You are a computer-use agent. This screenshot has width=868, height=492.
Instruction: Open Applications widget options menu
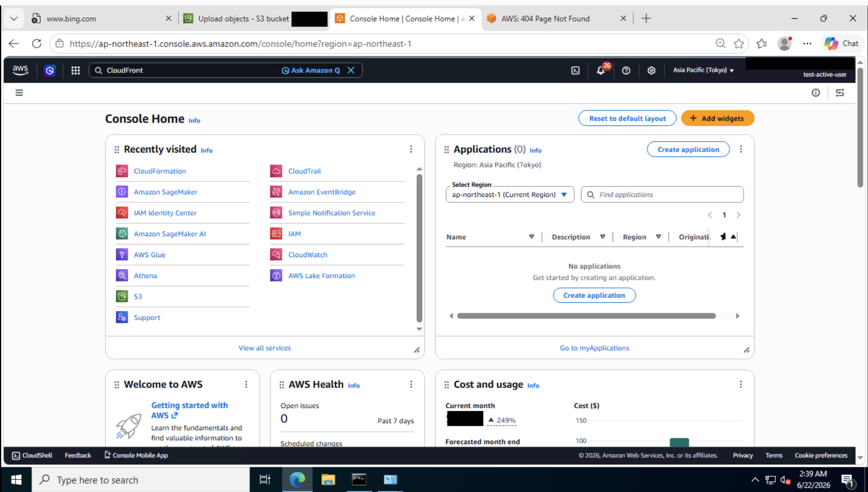coord(740,149)
